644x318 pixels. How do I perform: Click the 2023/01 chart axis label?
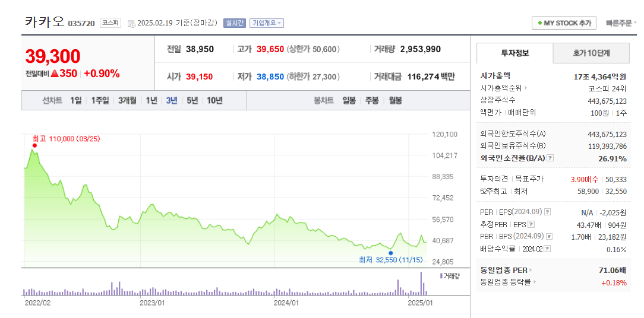tap(152, 303)
